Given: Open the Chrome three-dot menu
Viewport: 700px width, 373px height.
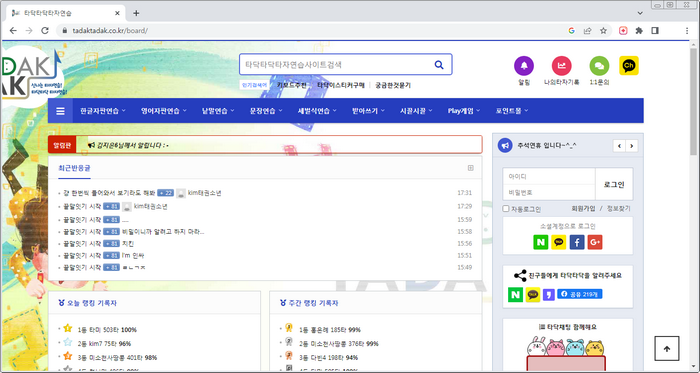Looking at the screenshot, I should pyautogui.click(x=687, y=31).
